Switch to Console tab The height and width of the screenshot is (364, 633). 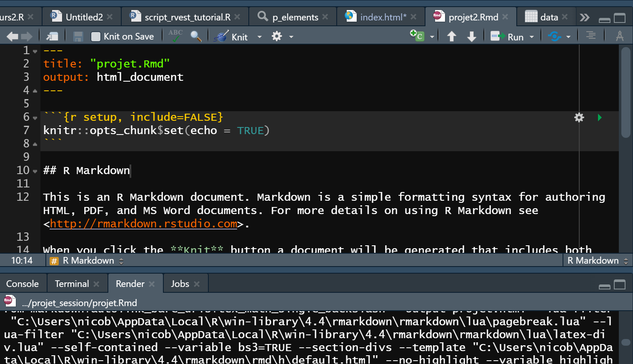23,284
